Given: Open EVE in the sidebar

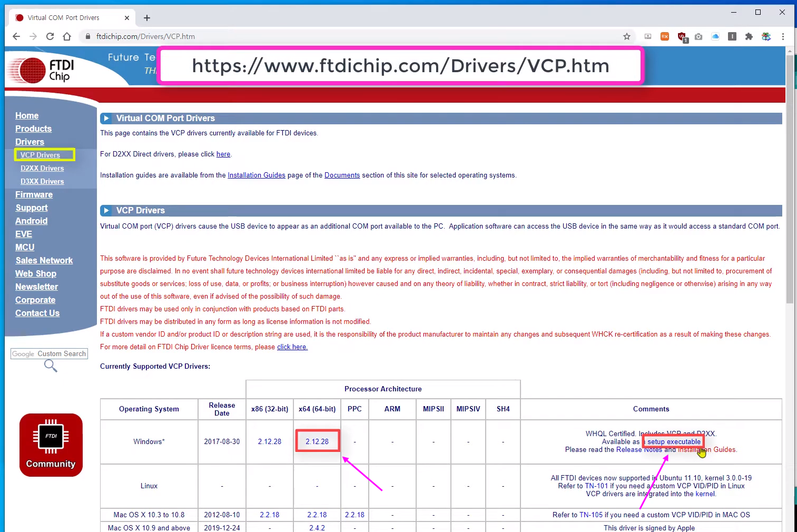Looking at the screenshot, I should click(x=24, y=234).
